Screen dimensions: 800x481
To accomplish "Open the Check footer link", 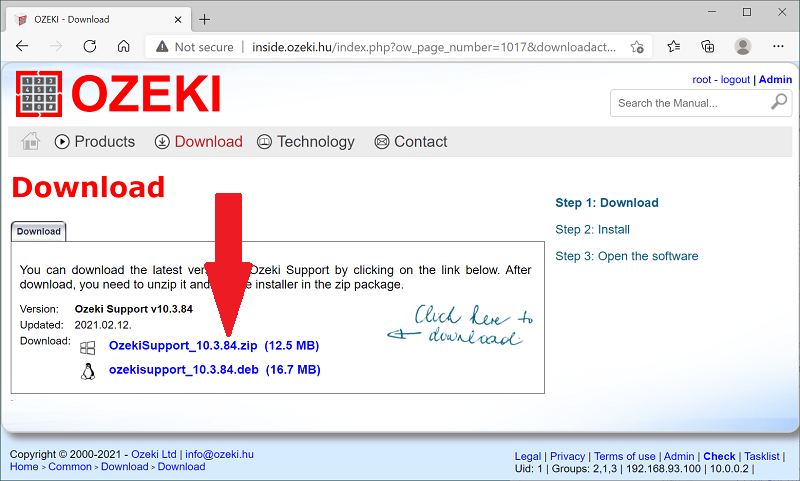I will [719, 456].
